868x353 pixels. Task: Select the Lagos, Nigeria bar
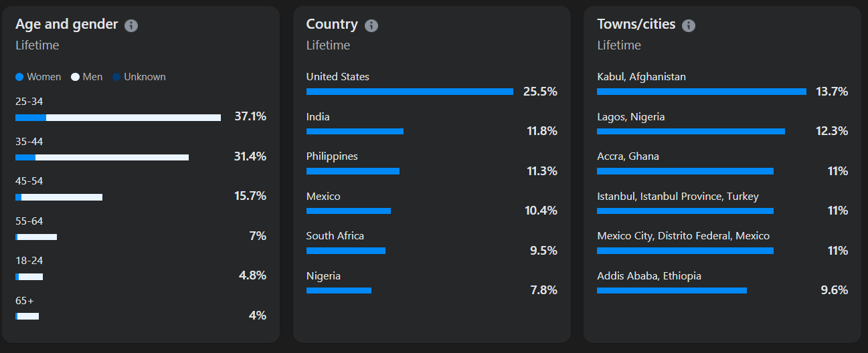[691, 131]
